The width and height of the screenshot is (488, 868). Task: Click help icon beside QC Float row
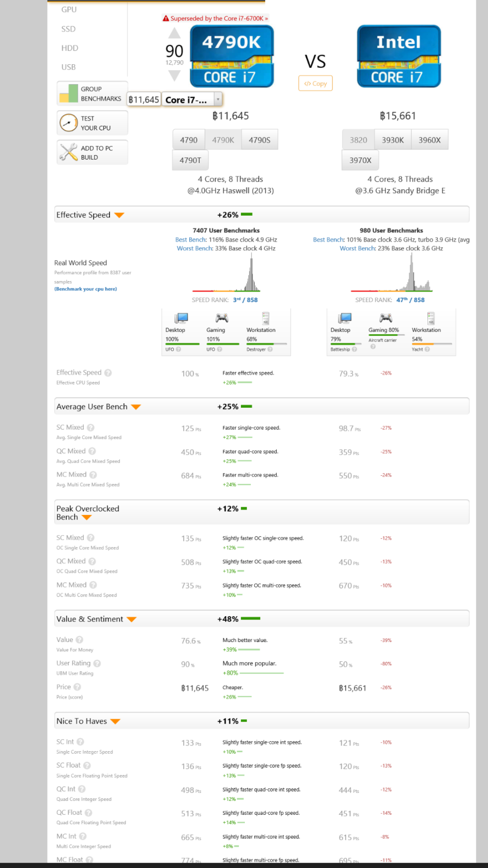point(89,813)
